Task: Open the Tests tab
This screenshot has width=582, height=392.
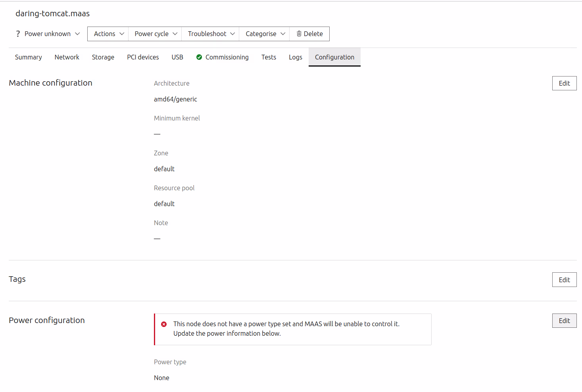Action: point(269,57)
